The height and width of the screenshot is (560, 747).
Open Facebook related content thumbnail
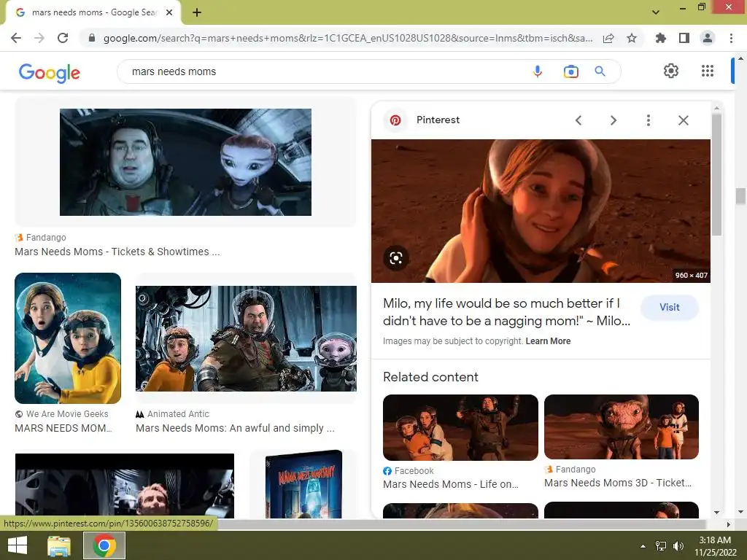click(x=460, y=427)
